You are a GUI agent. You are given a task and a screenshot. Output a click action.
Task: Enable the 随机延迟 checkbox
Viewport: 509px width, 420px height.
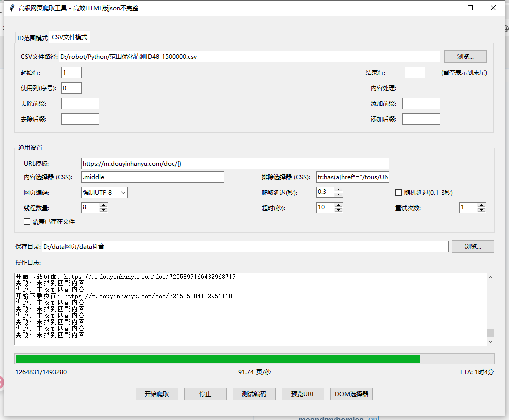[399, 192]
